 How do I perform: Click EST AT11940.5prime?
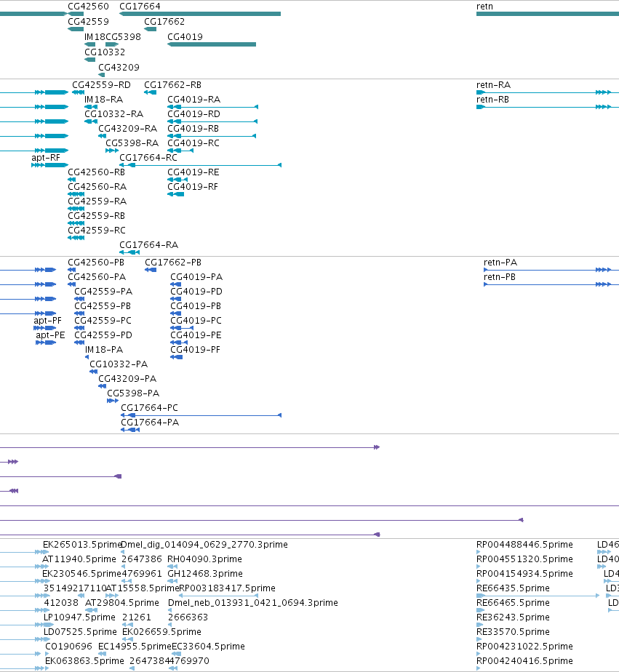[79, 559]
